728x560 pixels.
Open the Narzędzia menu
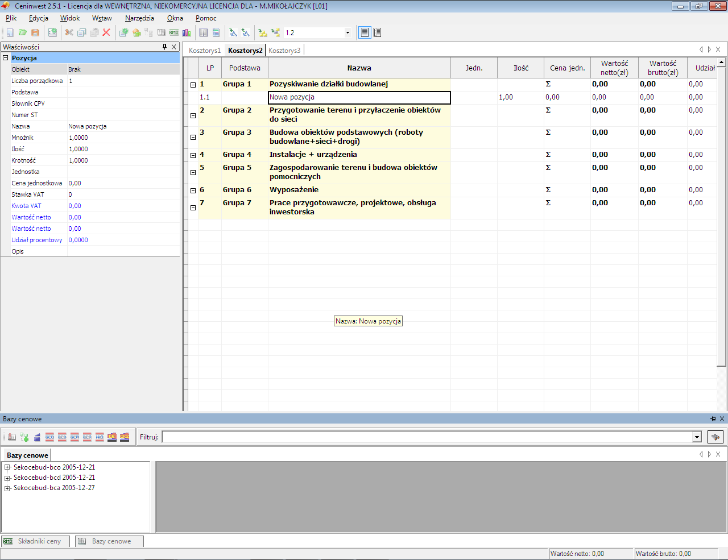139,18
